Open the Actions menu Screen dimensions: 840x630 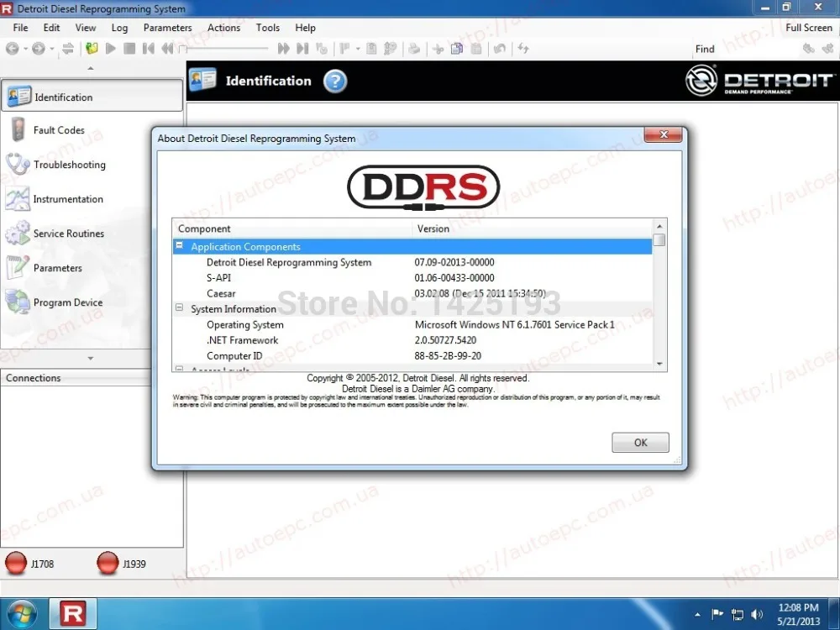click(x=224, y=28)
